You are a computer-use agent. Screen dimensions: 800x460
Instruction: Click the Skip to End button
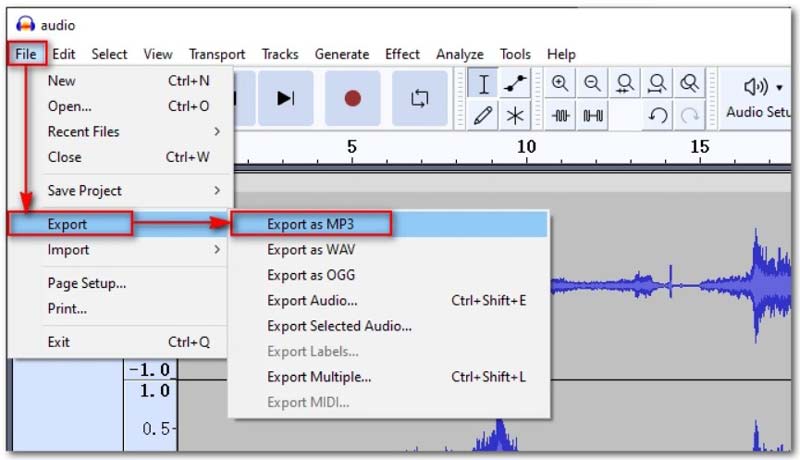[x=285, y=98]
